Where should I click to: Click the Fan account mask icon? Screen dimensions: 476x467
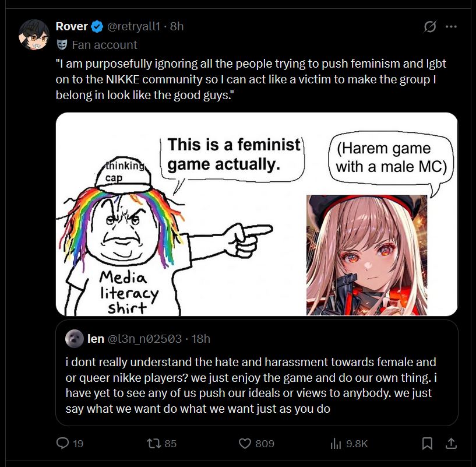tap(62, 45)
